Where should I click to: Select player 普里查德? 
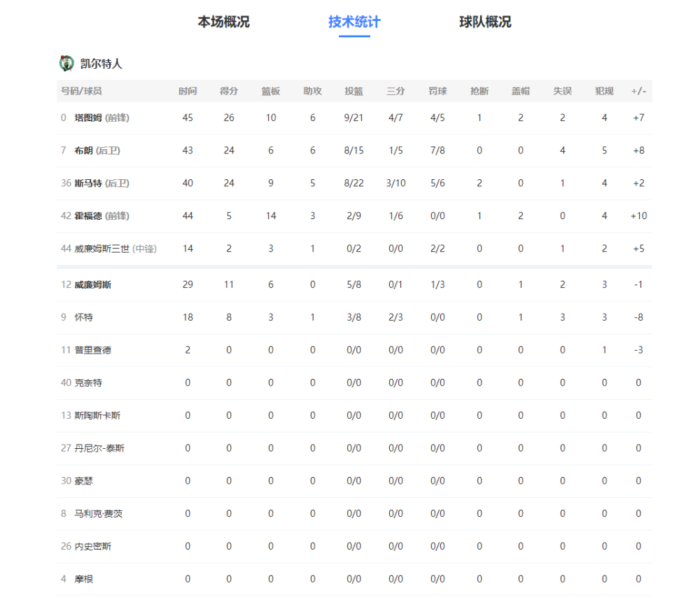click(x=92, y=350)
